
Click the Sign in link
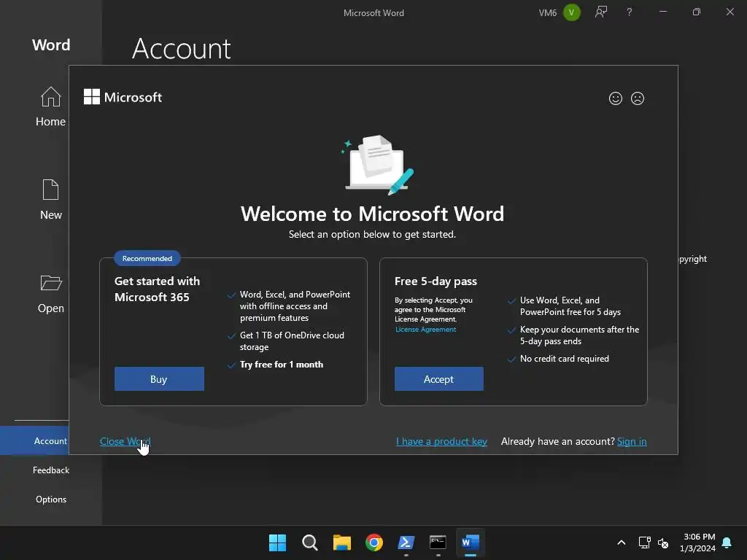[x=632, y=441]
